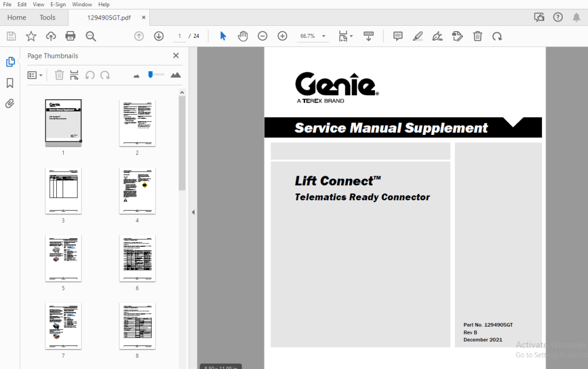Print the document

(71, 36)
